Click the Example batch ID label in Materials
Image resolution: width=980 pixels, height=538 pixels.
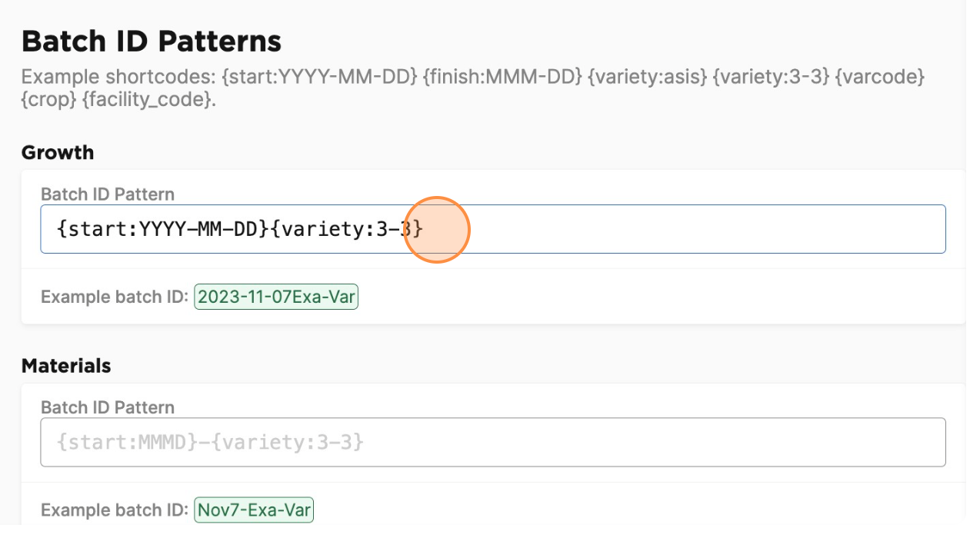115,510
